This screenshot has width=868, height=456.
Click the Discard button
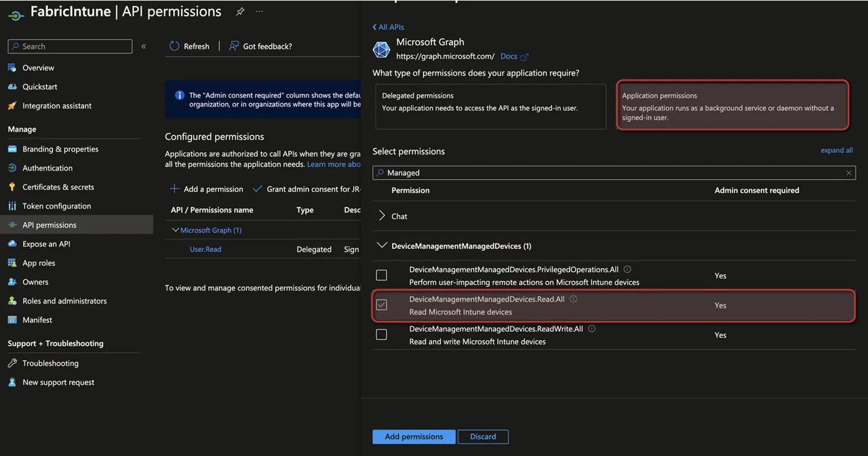483,437
